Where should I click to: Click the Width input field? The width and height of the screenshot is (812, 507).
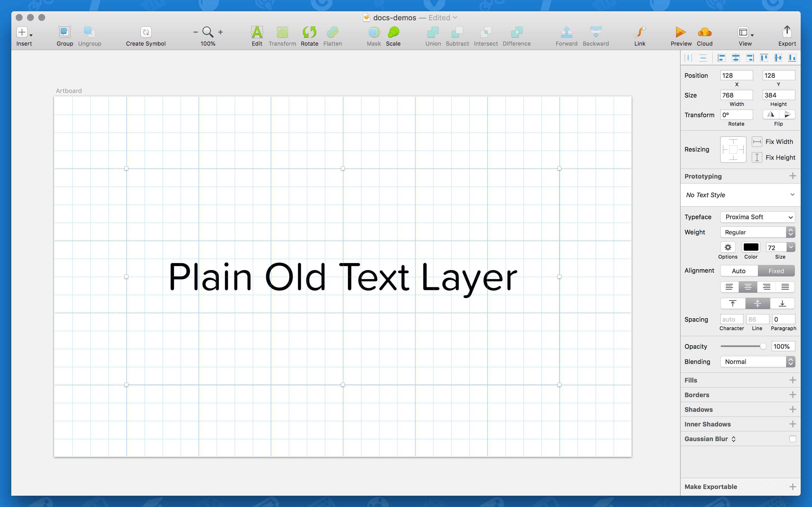pyautogui.click(x=736, y=95)
